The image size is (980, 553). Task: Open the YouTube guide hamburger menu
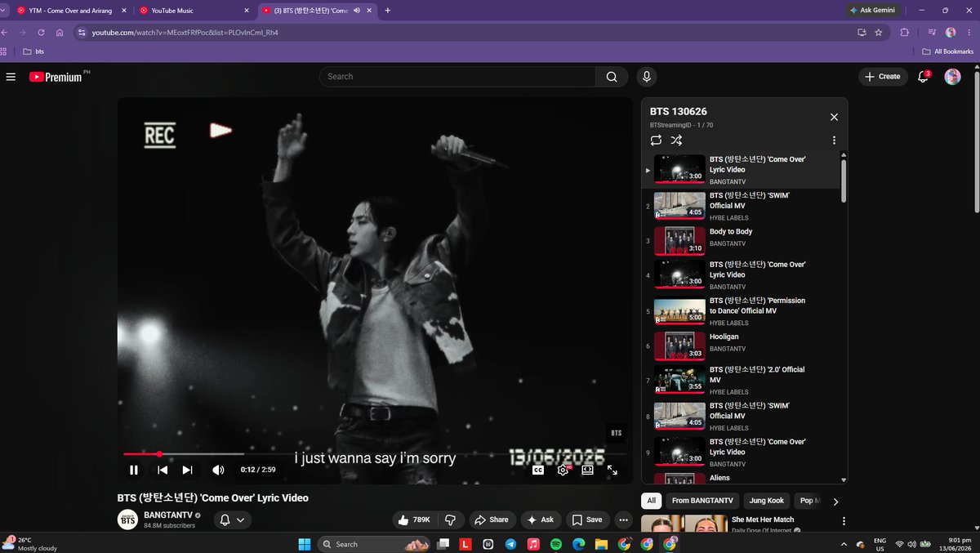point(11,77)
